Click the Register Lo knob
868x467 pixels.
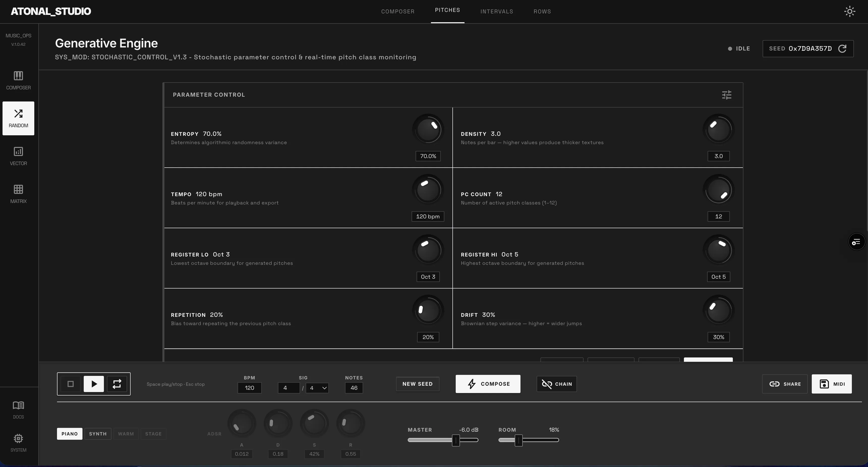pos(428,250)
